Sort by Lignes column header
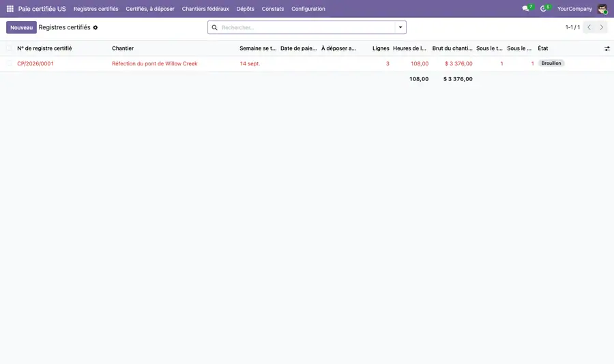 [x=381, y=48]
